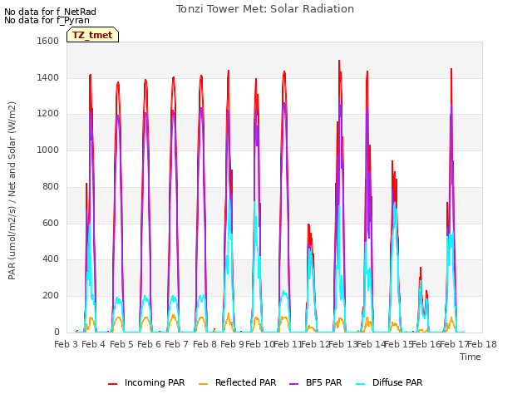
Task: Click the 1000 y-axis tick label
Action: tap(48, 150)
